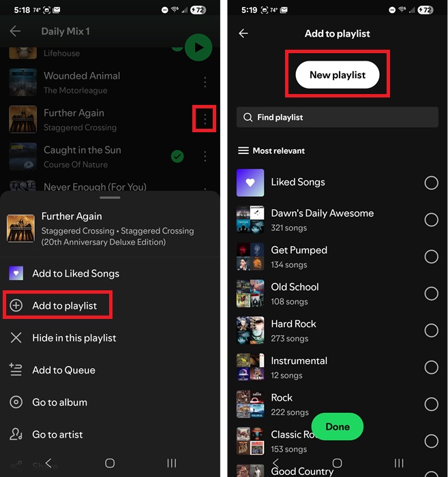Tap the back arrow on Add to playlist screen
Image resolution: width=448 pixels, height=477 pixels.
coord(243,33)
